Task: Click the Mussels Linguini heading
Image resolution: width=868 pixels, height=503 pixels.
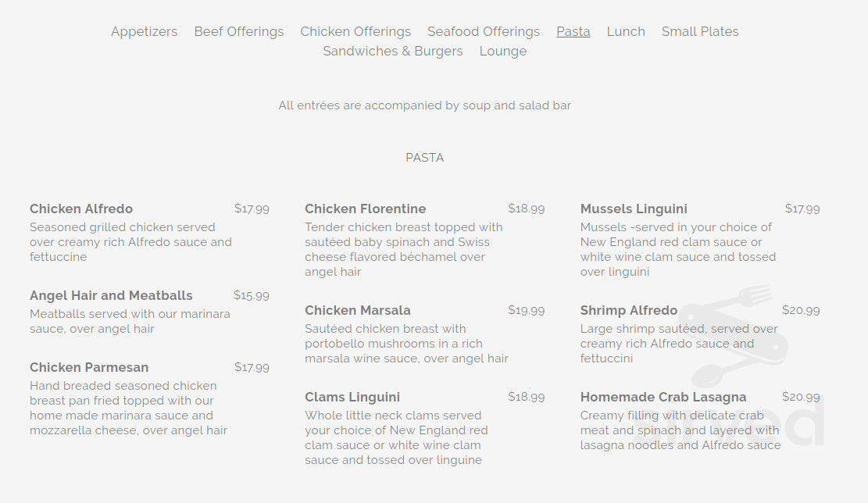Action: click(634, 209)
